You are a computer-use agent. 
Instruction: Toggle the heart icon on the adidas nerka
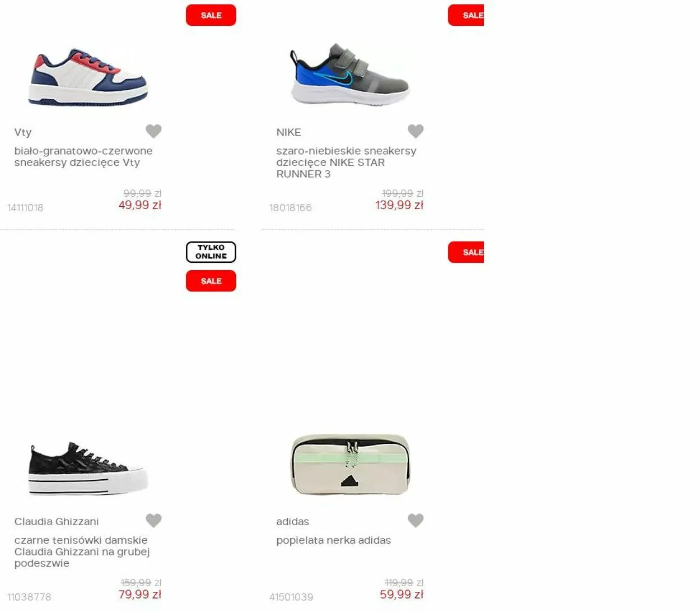pyautogui.click(x=416, y=521)
